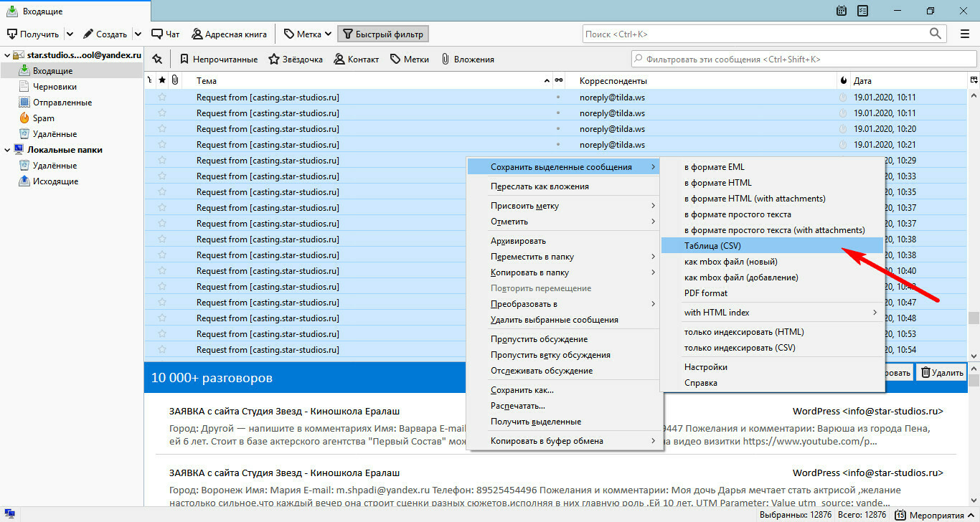Click the thread column icon
The image size is (980, 522).
pyautogui.click(x=150, y=80)
